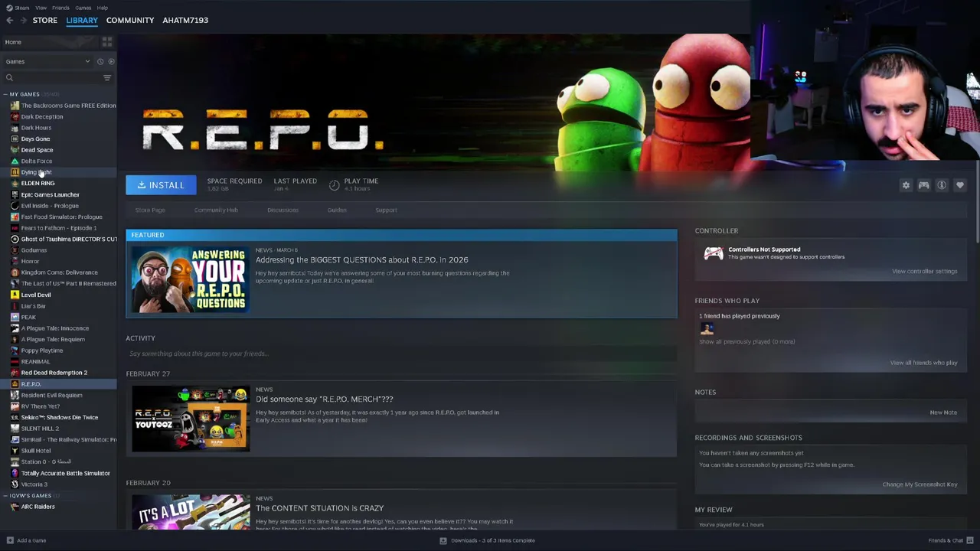
Task: Select the ARC Raiders game icon
Action: [x=15, y=507]
